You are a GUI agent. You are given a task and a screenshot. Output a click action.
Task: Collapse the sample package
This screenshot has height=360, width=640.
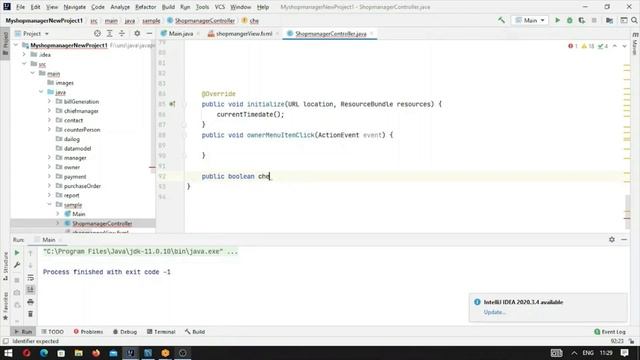point(49,204)
